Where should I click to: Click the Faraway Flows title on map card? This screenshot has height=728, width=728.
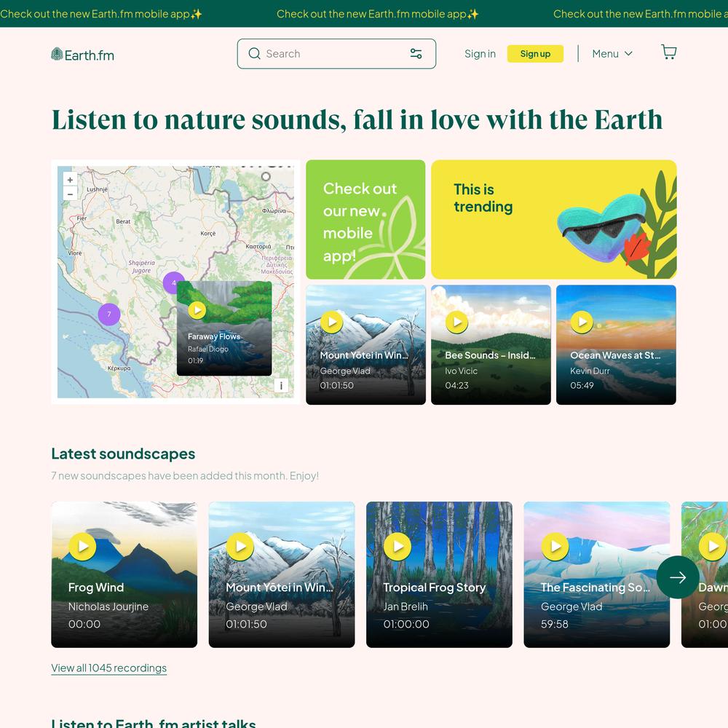[213, 336]
